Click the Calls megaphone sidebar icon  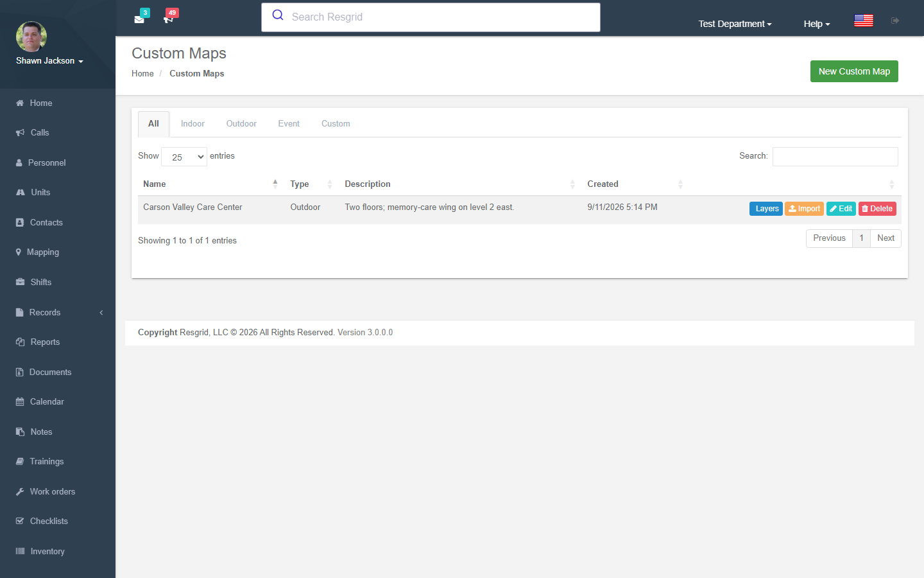tap(20, 133)
